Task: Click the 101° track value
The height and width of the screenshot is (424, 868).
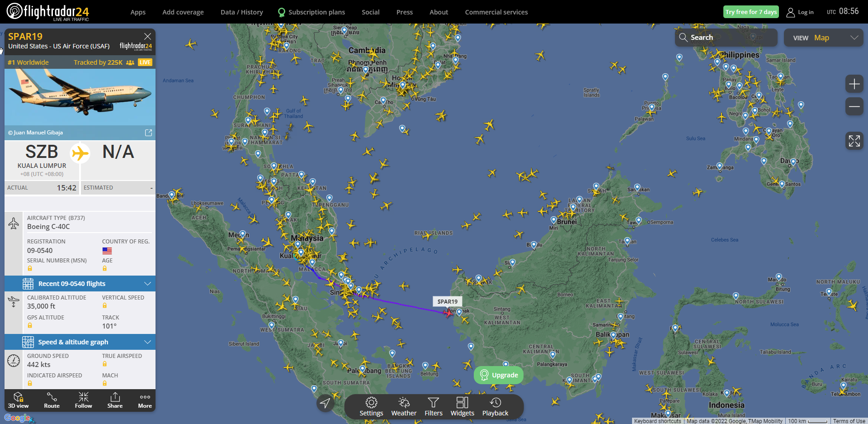Action: tap(109, 326)
